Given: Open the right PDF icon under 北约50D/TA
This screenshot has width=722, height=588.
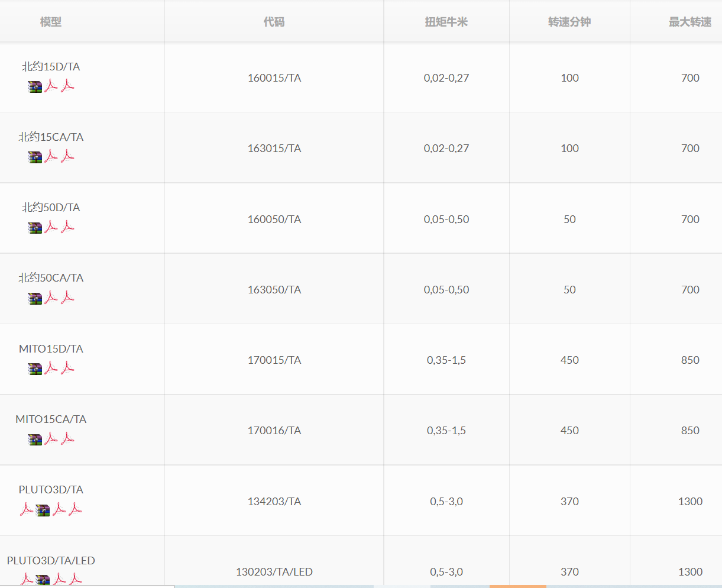Looking at the screenshot, I should pos(67,227).
